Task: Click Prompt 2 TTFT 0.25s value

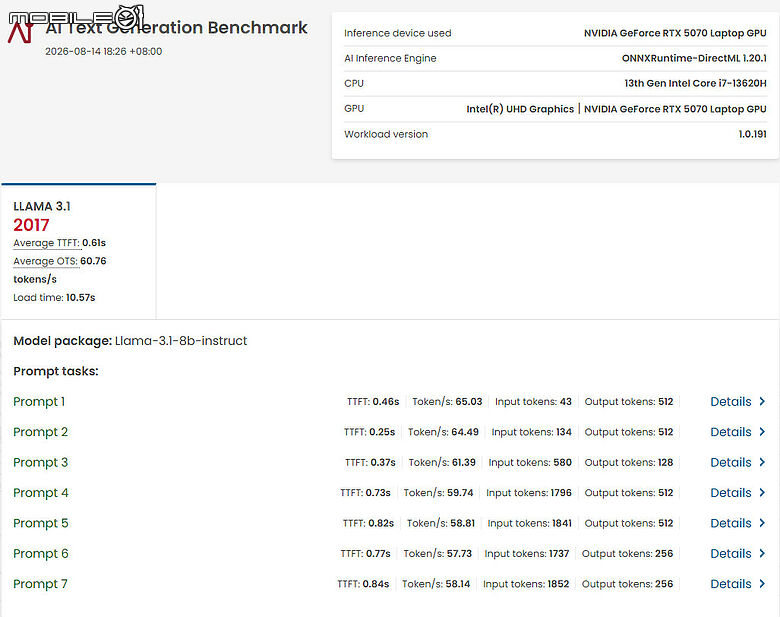Action: (x=382, y=432)
